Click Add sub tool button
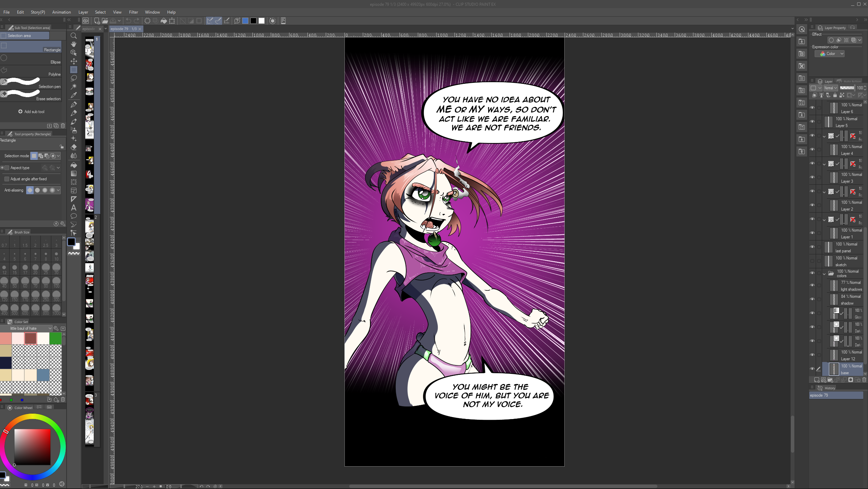The height and width of the screenshot is (489, 868). 31,111
